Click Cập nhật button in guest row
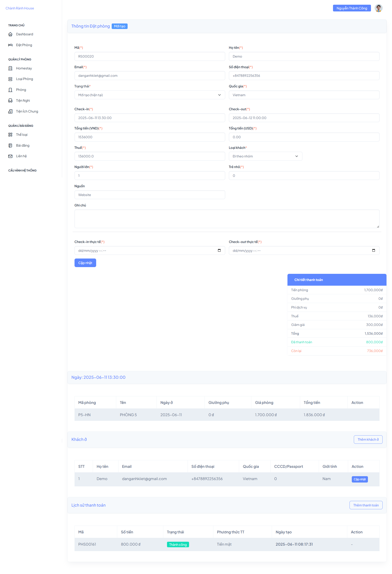392x574 pixels. coord(360,480)
